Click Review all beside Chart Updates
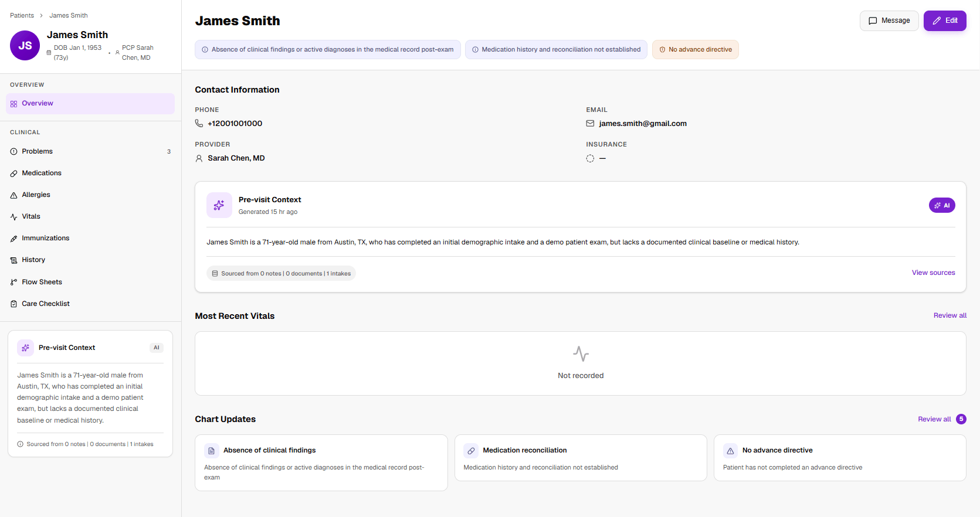 934,419
